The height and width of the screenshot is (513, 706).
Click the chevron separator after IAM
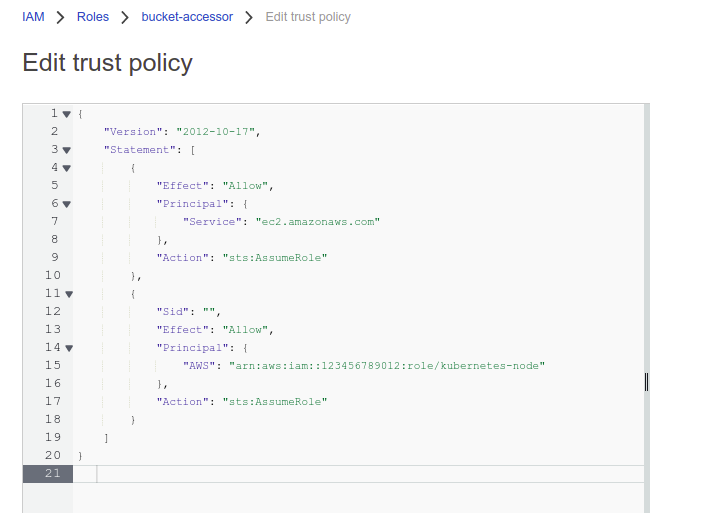(x=61, y=17)
